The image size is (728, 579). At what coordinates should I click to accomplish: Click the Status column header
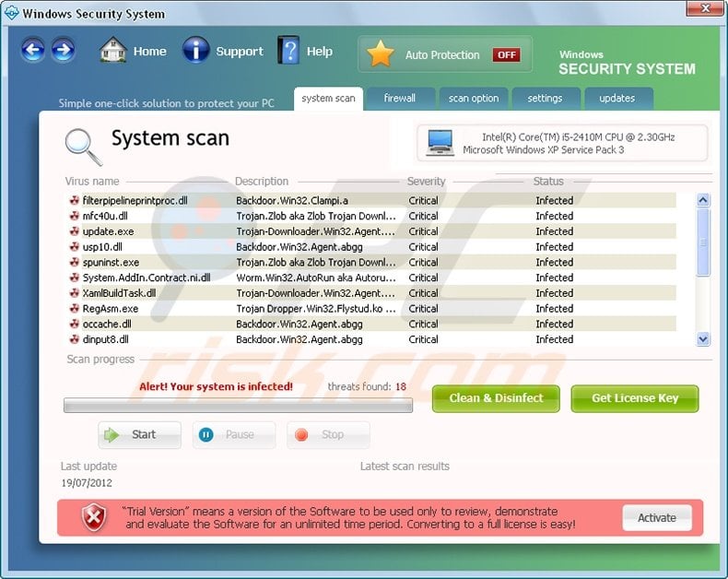548,182
